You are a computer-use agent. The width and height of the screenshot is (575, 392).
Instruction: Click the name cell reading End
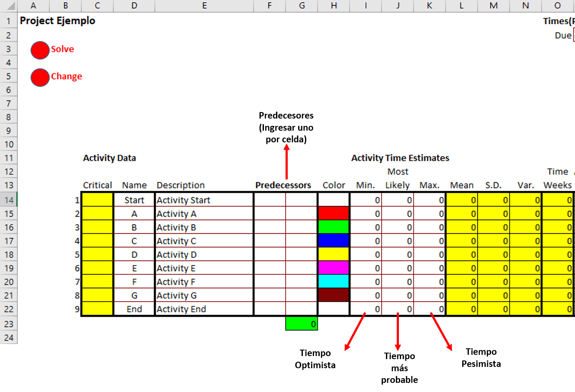pyautogui.click(x=134, y=308)
